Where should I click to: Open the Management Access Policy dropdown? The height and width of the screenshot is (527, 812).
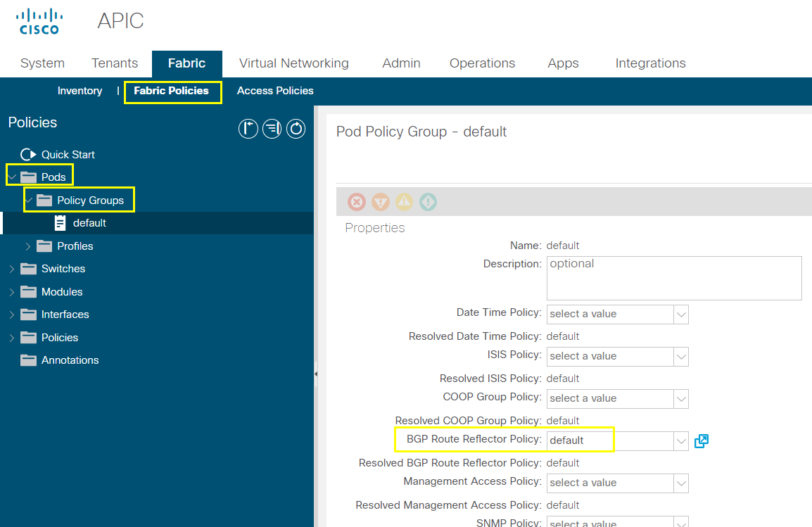(681, 483)
